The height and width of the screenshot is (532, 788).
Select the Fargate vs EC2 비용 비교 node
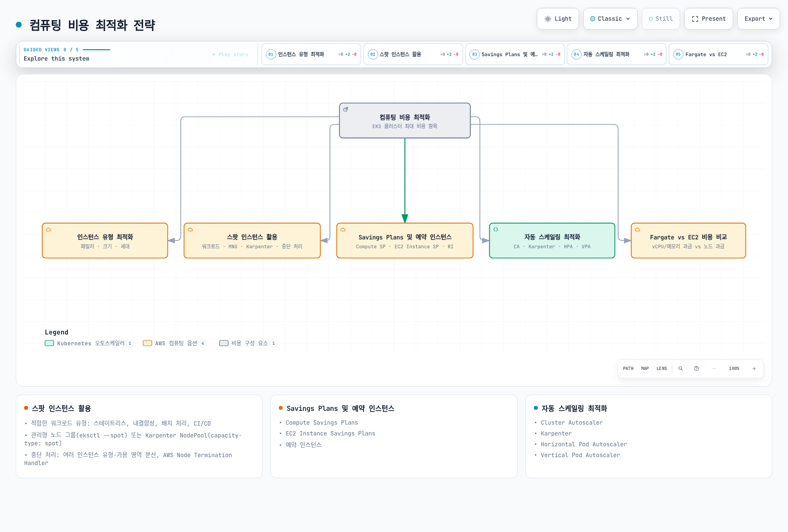tap(689, 240)
